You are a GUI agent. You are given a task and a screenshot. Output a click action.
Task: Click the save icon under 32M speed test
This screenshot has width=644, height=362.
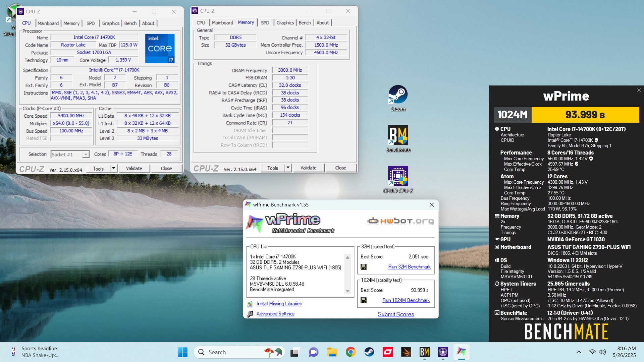point(363,267)
